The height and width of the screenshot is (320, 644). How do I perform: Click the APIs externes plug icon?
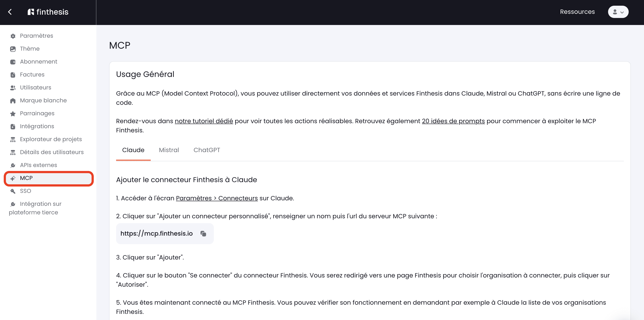(13, 165)
